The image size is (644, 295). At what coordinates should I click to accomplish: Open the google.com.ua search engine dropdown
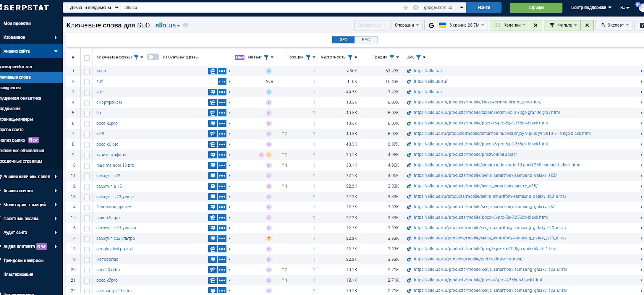pos(444,8)
